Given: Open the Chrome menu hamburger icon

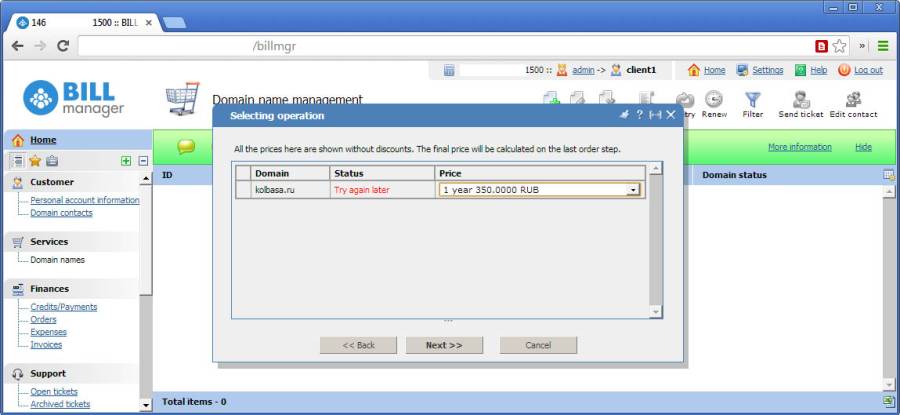Looking at the screenshot, I should [883, 46].
